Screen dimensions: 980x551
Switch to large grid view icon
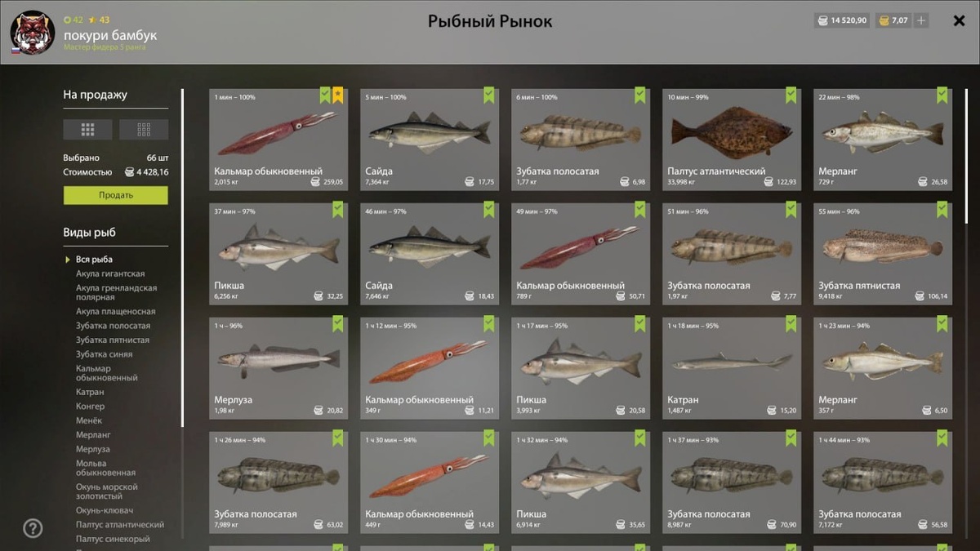[x=87, y=129]
